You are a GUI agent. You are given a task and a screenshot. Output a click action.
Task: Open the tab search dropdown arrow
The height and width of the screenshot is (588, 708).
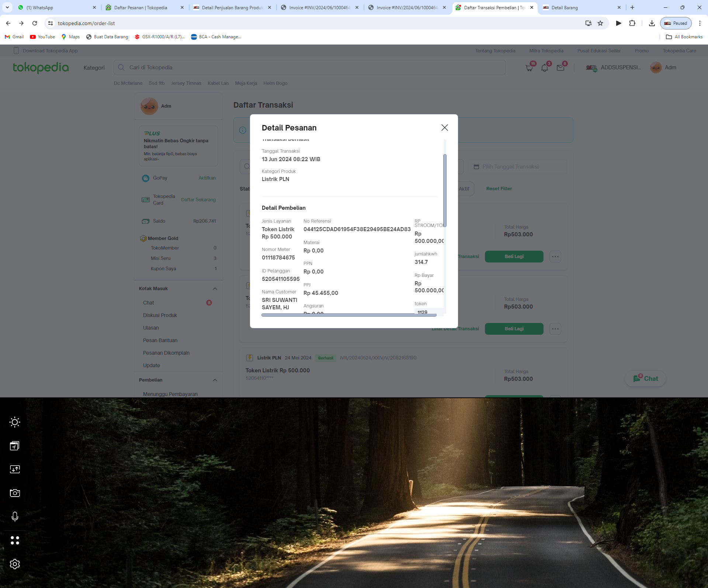7,7
